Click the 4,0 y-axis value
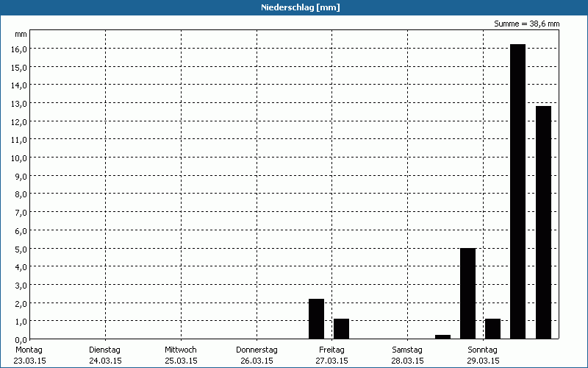 coord(21,267)
